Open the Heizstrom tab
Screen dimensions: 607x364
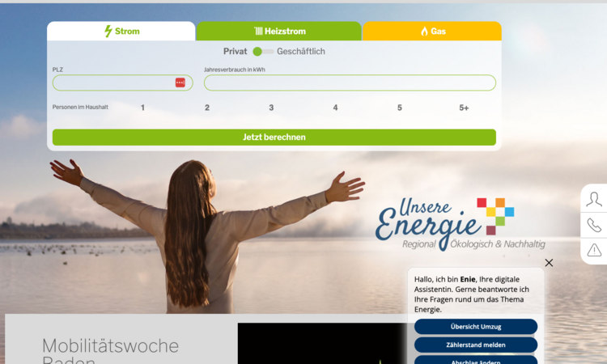279,31
